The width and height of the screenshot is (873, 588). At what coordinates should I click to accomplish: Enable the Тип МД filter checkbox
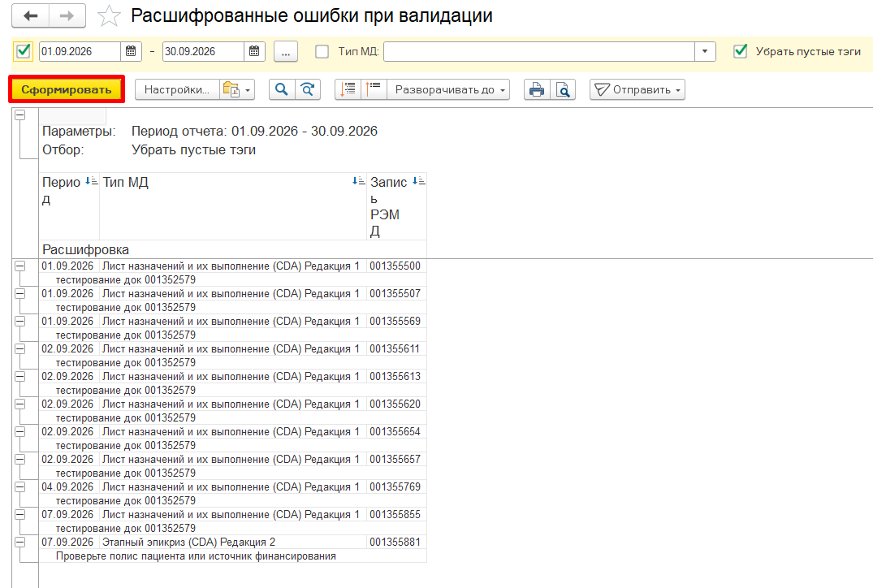click(x=322, y=51)
